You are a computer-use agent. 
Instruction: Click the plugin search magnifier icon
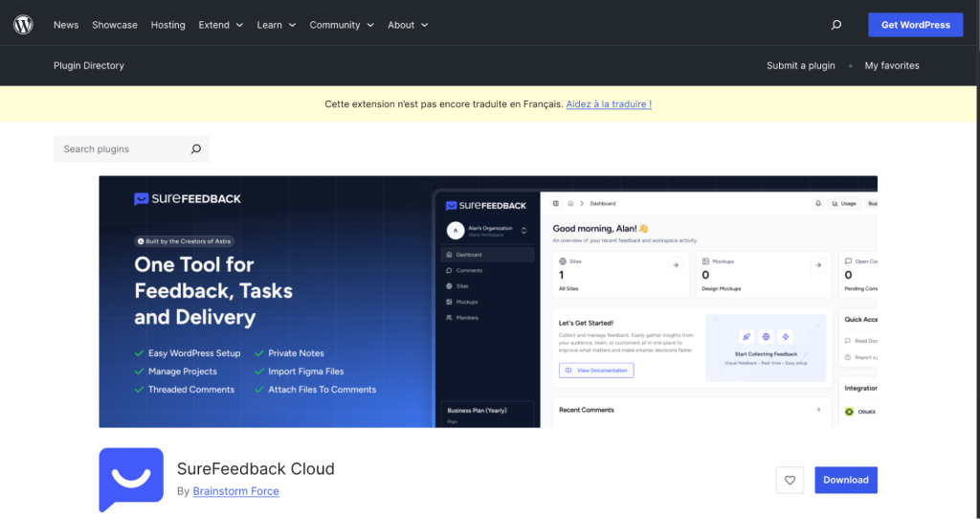pyautogui.click(x=196, y=149)
